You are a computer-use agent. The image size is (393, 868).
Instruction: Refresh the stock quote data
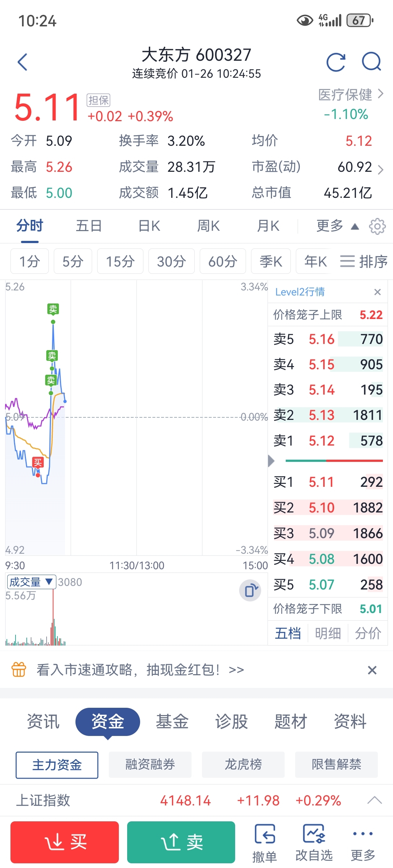coord(336,62)
